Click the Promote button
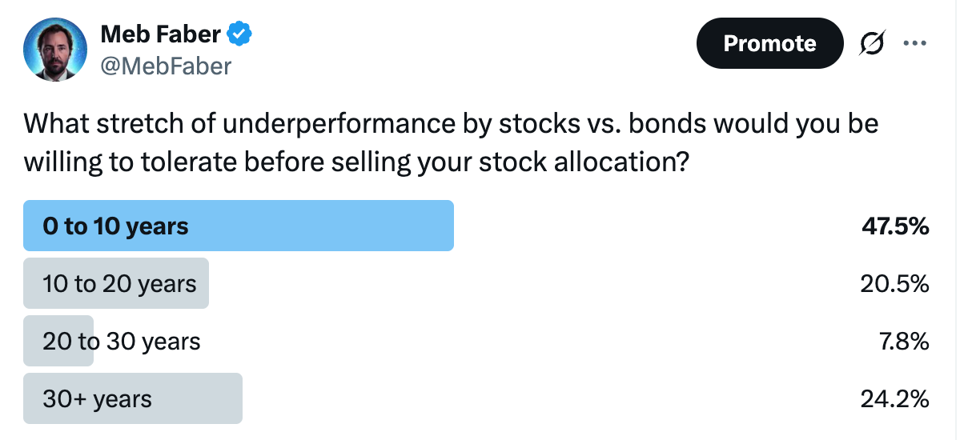The height and width of the screenshot is (440, 980). click(x=770, y=43)
